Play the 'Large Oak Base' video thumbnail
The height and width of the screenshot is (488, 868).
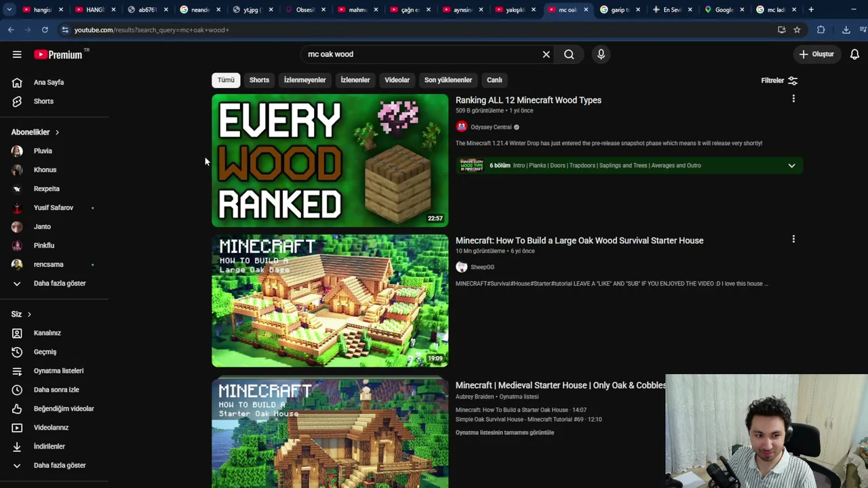(x=330, y=301)
